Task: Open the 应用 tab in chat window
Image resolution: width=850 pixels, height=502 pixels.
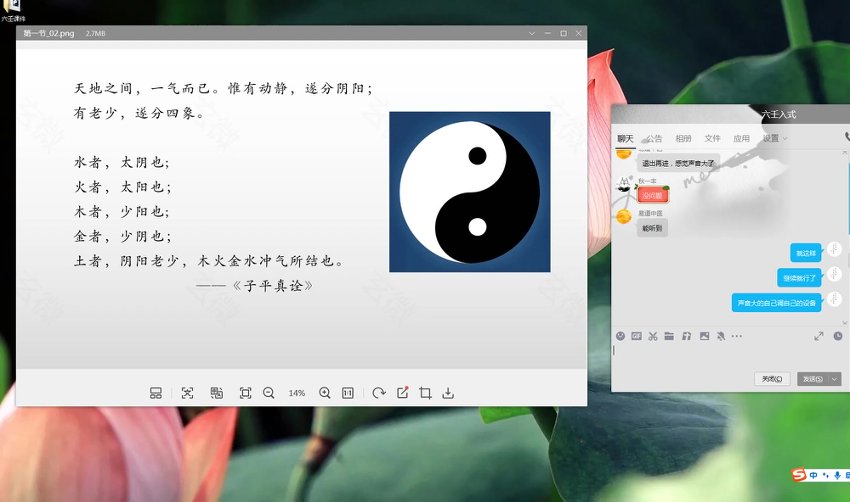Action: (x=741, y=139)
